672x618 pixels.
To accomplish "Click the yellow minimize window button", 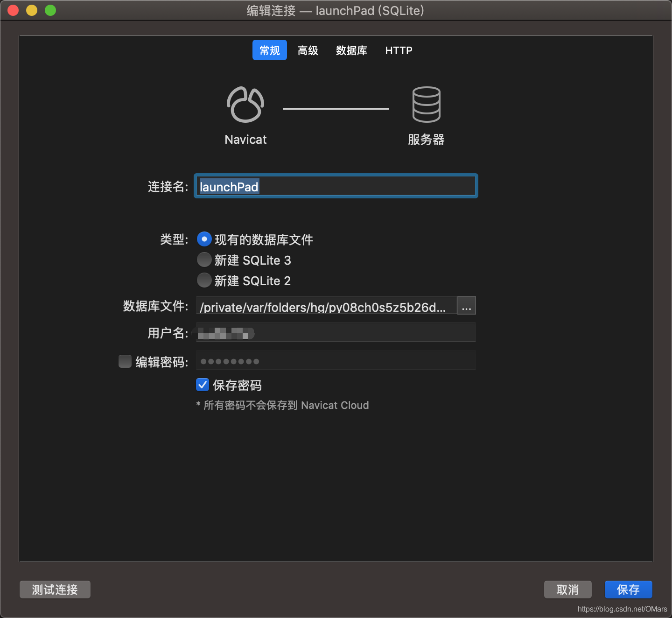I will (x=32, y=10).
